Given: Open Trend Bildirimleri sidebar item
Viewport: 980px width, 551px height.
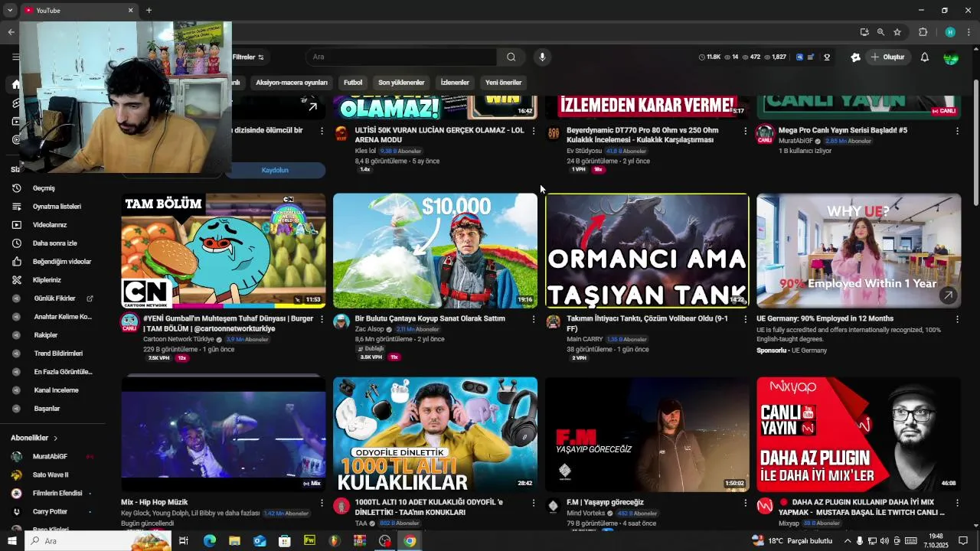Looking at the screenshot, I should pos(57,354).
